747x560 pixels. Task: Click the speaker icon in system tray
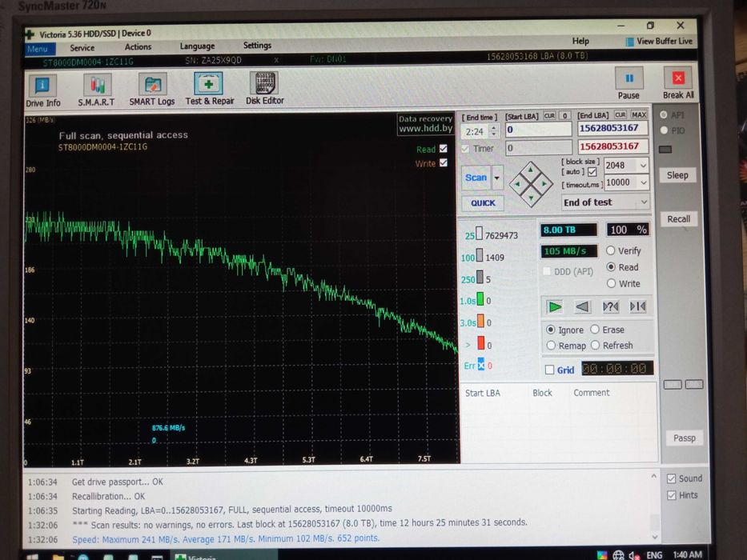pyautogui.click(x=634, y=555)
